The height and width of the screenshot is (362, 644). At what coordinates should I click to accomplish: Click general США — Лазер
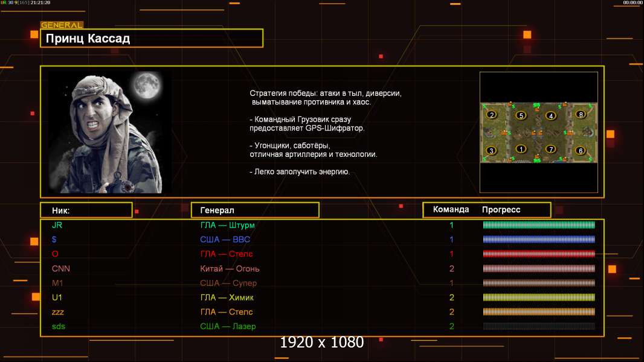pyautogui.click(x=228, y=326)
